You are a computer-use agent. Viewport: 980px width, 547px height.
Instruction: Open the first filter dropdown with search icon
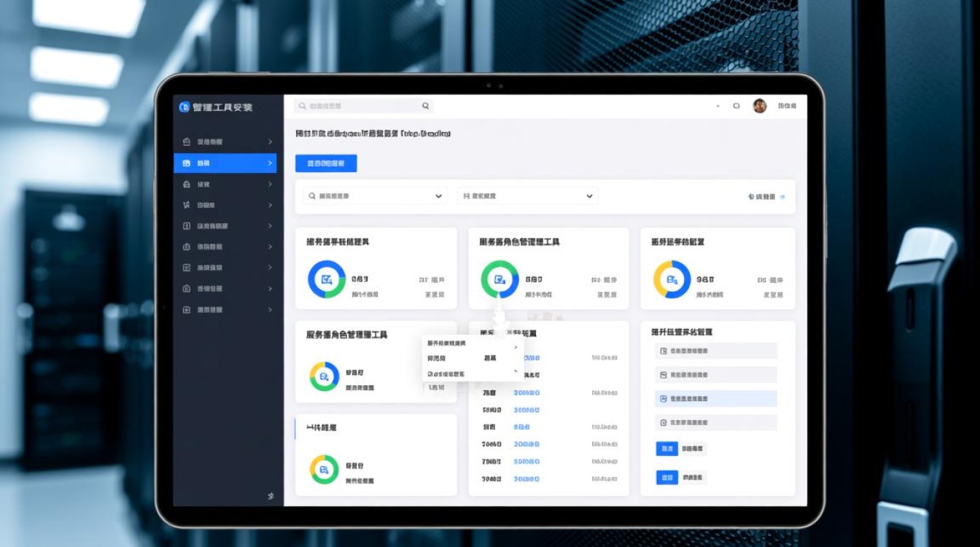coord(375,196)
